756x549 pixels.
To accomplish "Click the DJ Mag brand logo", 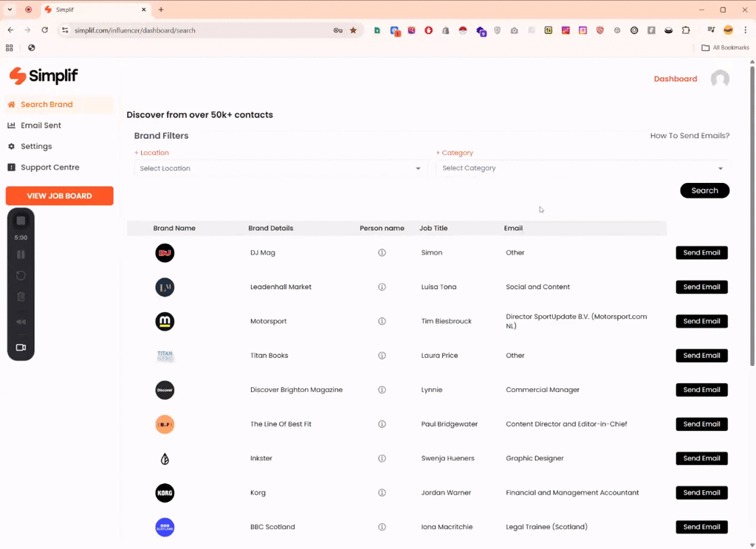I will 165,253.
